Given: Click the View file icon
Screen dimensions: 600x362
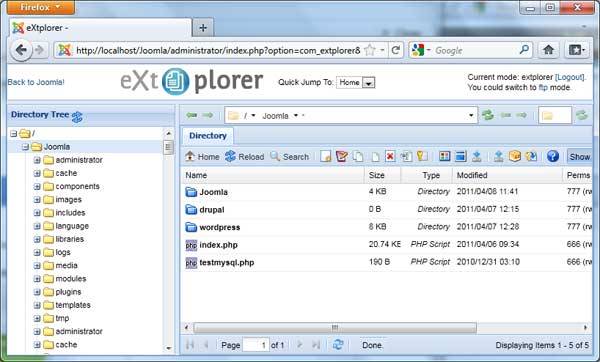Looking at the screenshot, I should (445, 156).
